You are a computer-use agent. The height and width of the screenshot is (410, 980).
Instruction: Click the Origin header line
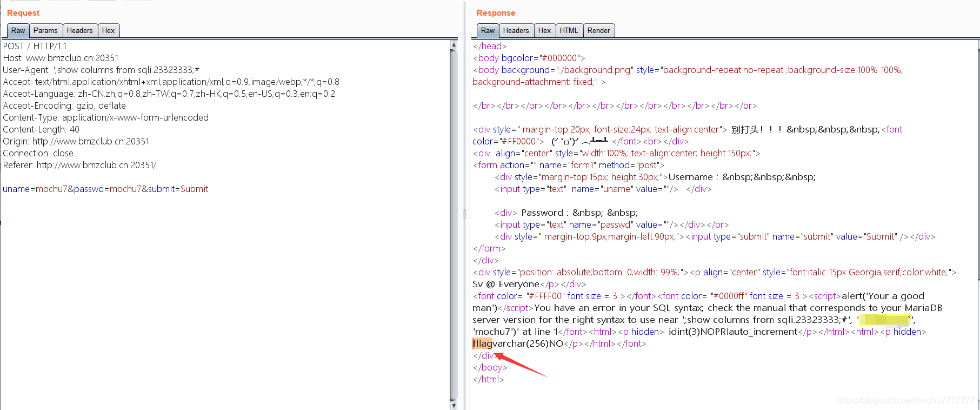point(76,142)
